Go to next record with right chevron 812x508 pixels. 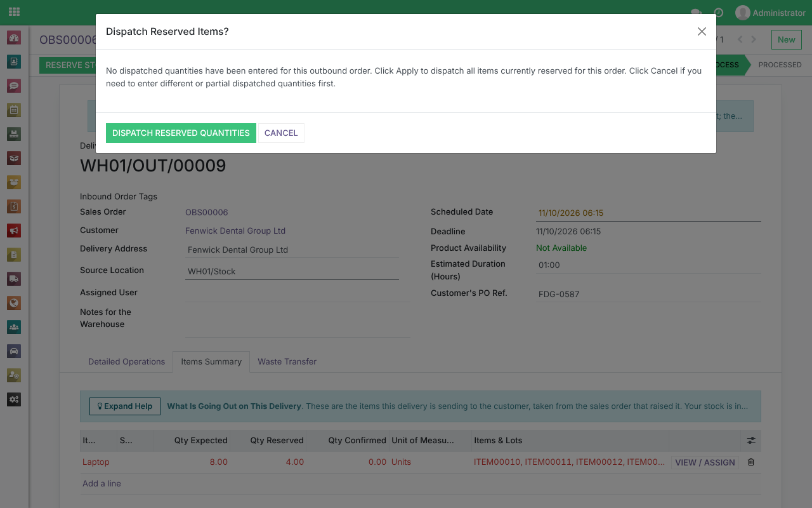pos(754,39)
